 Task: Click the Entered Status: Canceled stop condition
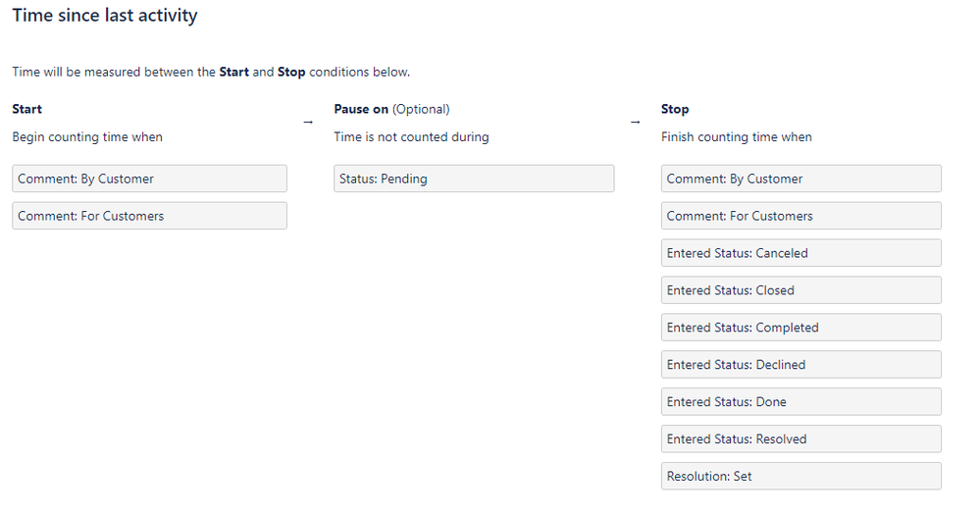[801, 253]
